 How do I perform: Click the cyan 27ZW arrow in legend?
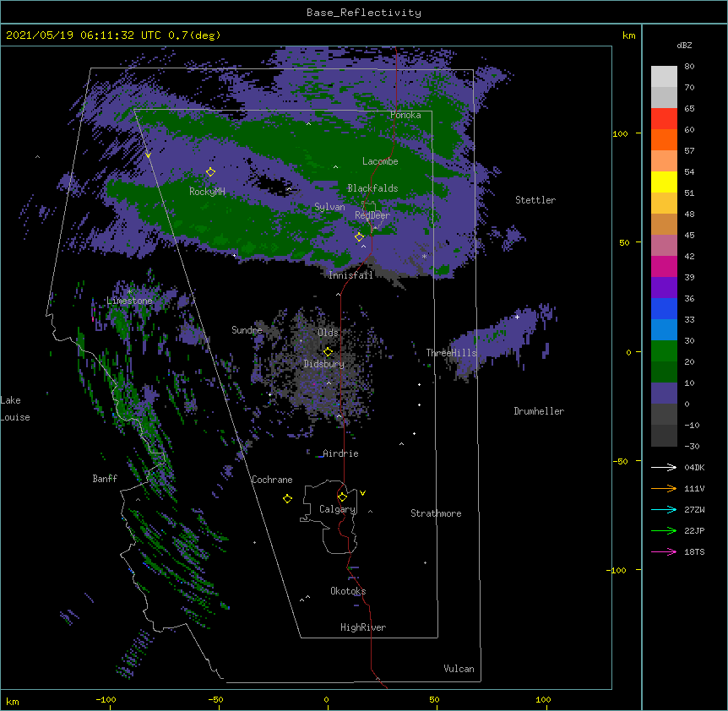(x=664, y=509)
